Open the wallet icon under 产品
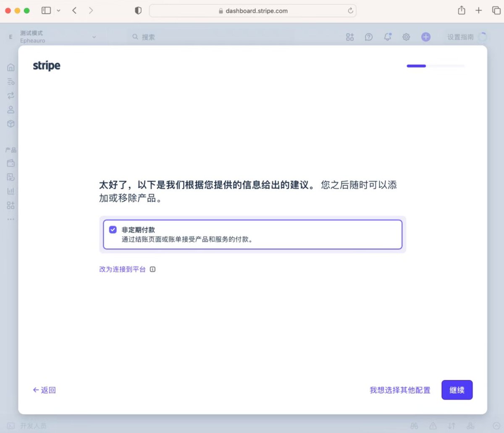Viewport: 504px width, 433px height. [x=11, y=163]
